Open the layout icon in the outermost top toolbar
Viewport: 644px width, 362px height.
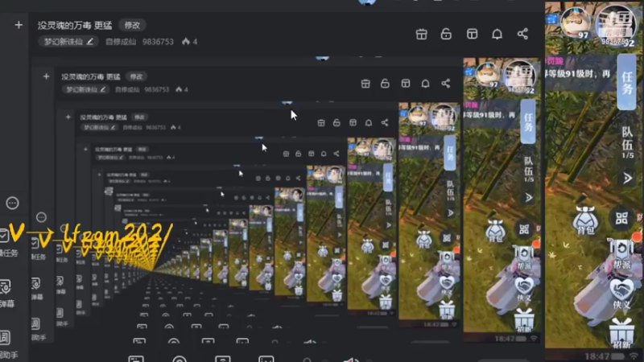point(472,34)
